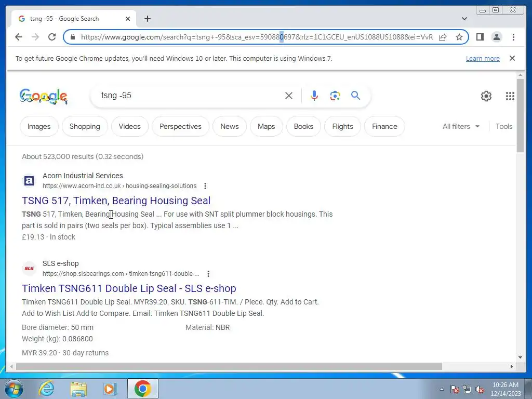This screenshot has height=399, width=532.
Task: Dismiss the Chrome update notification bar
Action: 512,58
